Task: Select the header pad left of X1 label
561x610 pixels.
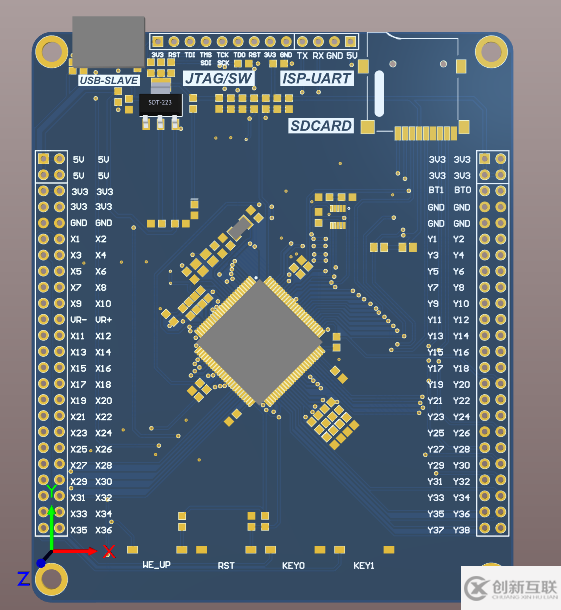Action: 59,239
